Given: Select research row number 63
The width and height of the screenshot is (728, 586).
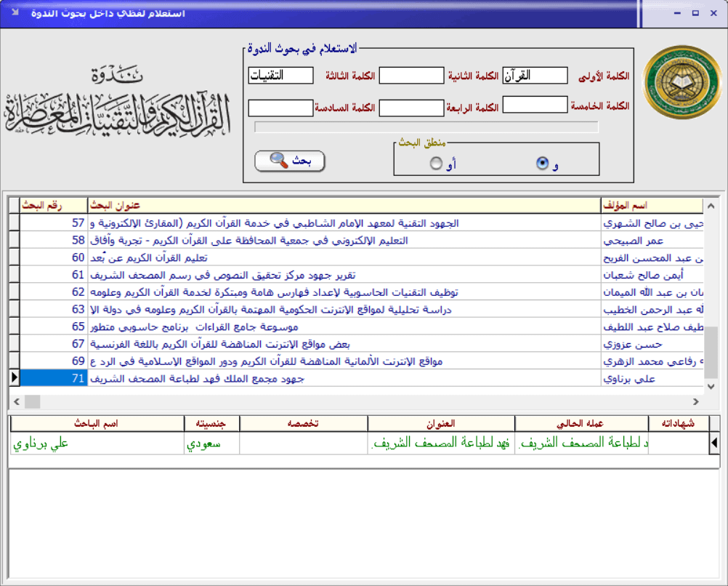Looking at the screenshot, I should click(x=357, y=310).
